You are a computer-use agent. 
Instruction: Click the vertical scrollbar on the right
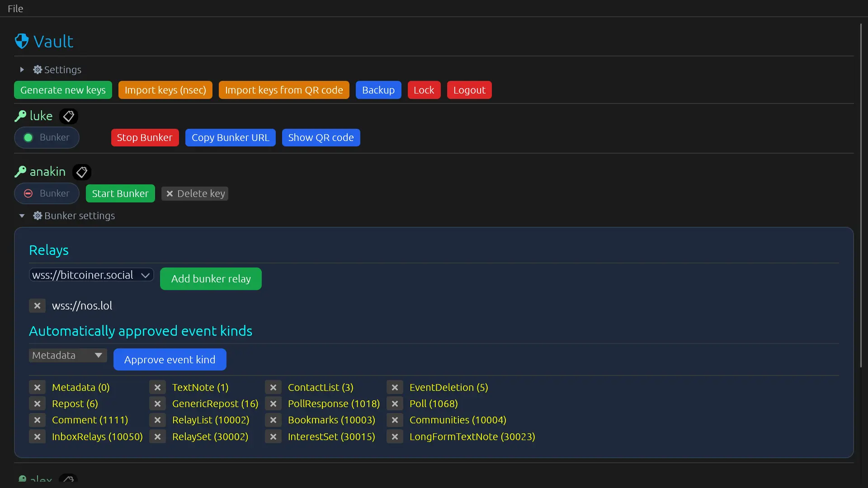pyautogui.click(x=861, y=195)
